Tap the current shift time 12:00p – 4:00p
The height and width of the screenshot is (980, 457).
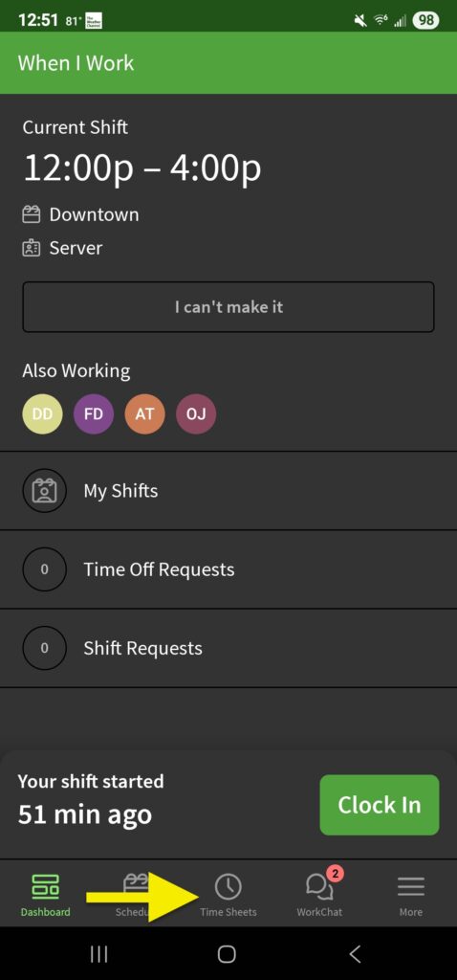tap(142, 167)
